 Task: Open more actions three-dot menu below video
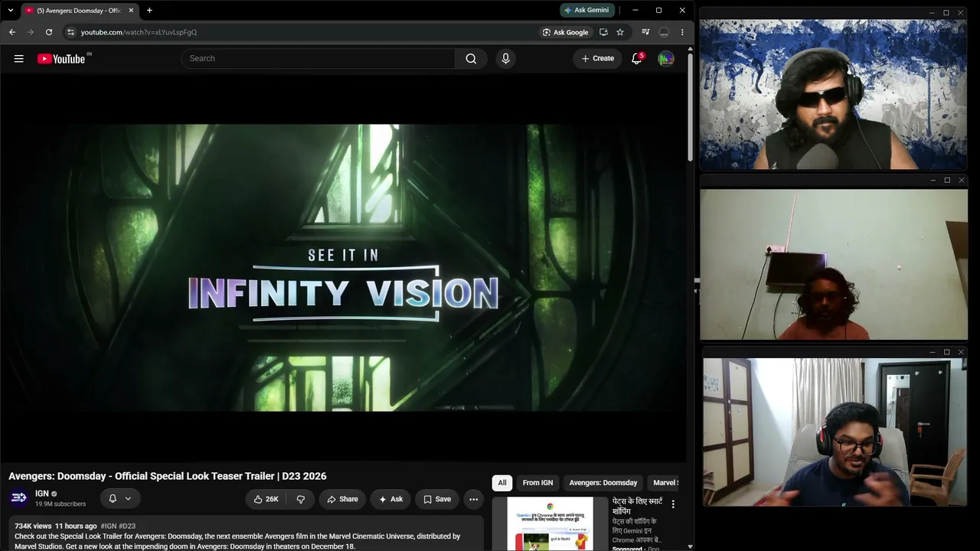474,499
